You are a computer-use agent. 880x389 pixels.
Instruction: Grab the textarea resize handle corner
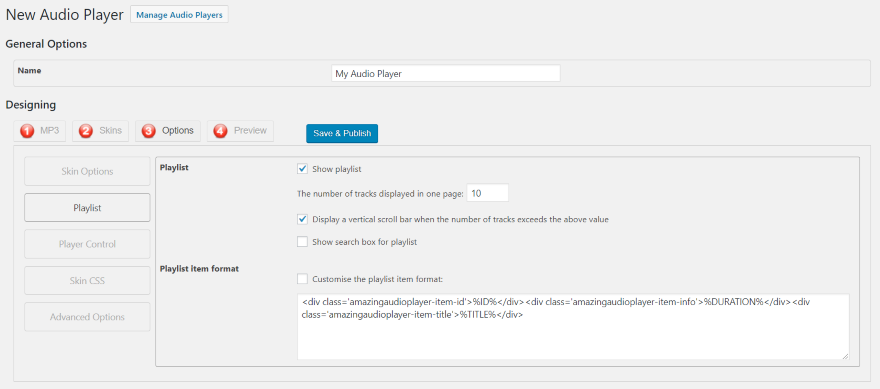845,356
